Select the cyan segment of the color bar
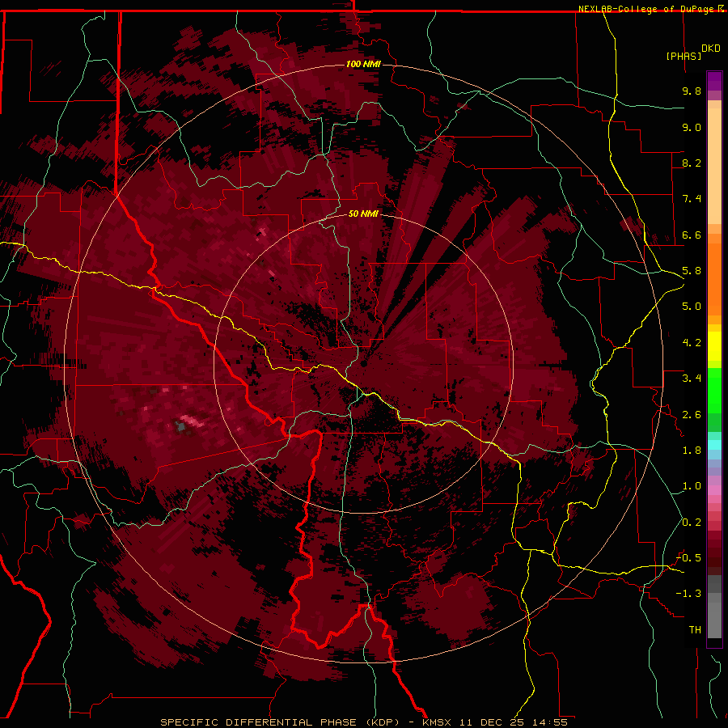Screen dimensions: 728x728 (x=714, y=445)
